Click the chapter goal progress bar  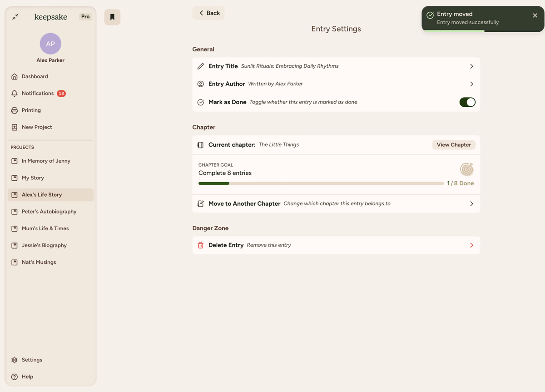(321, 184)
